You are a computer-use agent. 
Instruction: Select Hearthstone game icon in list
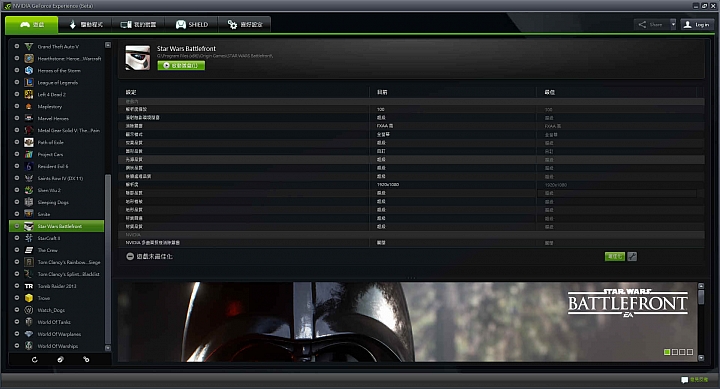tap(29, 58)
